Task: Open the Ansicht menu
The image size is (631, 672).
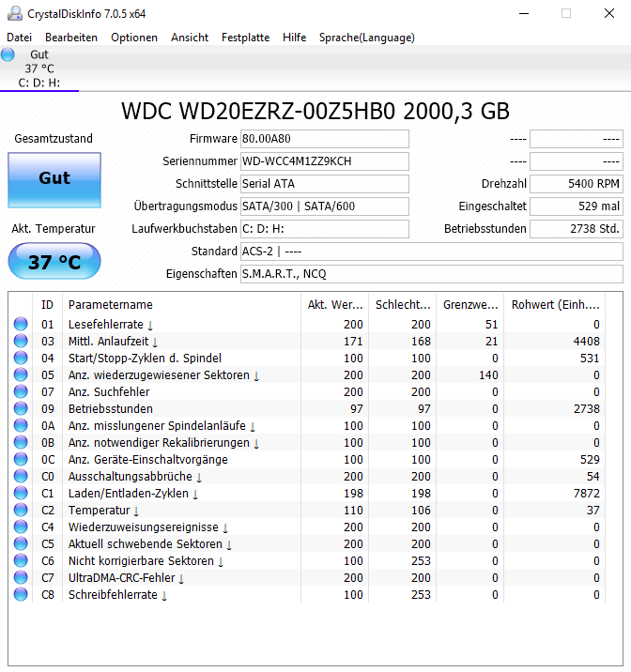Action: tap(190, 38)
